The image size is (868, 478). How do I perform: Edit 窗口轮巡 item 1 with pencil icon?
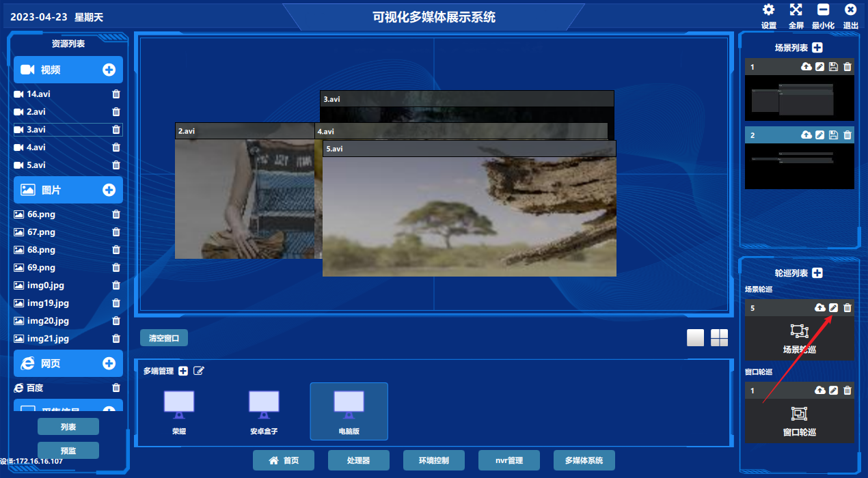833,391
